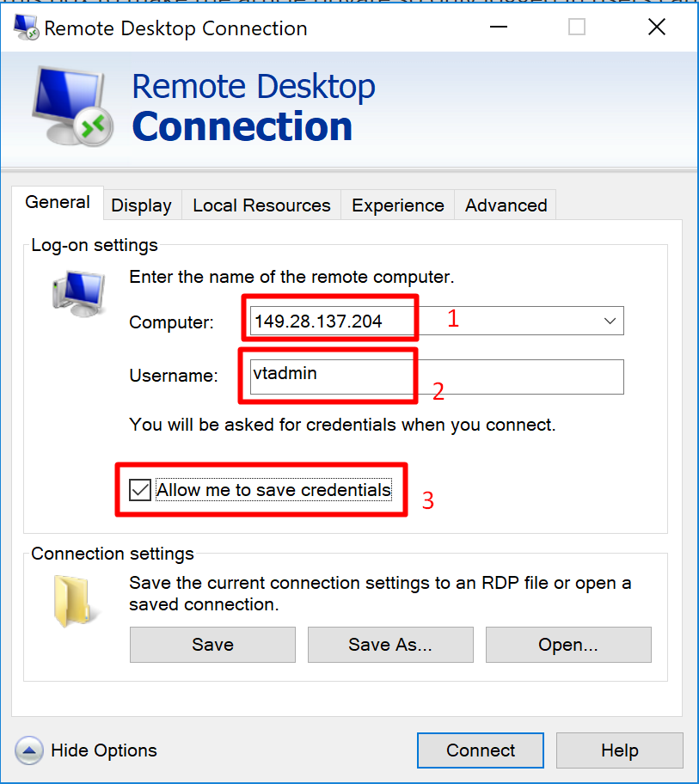Click the Connect button

(481, 750)
